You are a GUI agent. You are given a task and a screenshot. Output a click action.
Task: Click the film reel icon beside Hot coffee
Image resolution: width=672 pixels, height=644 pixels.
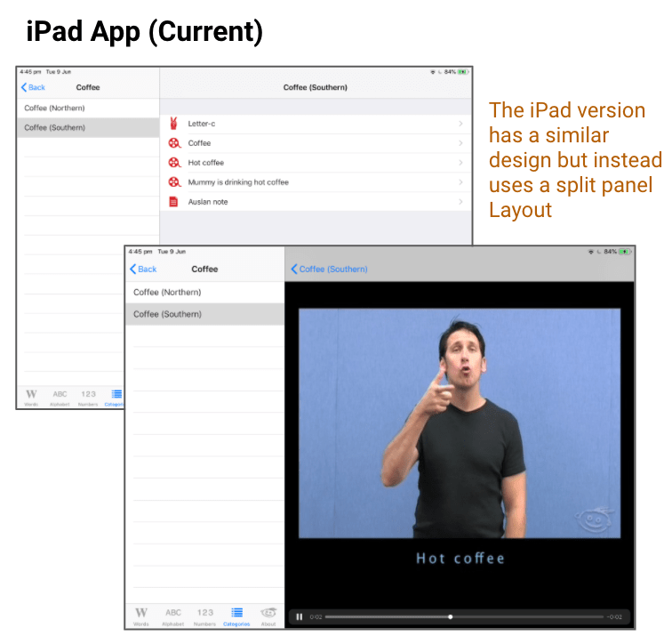[174, 163]
